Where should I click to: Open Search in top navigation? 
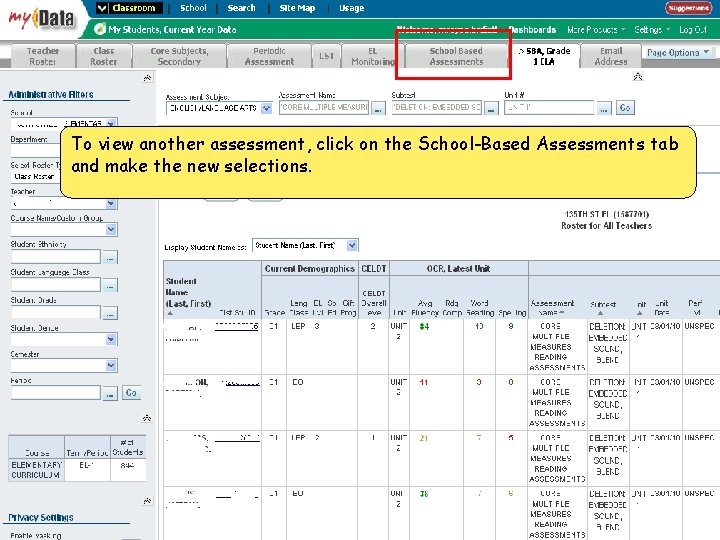pos(242,8)
